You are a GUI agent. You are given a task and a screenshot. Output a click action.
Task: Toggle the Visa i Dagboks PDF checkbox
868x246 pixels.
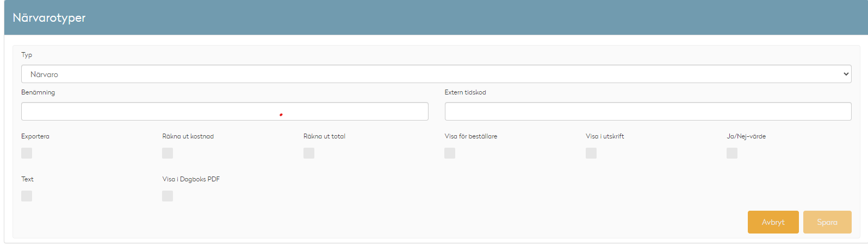tap(168, 196)
